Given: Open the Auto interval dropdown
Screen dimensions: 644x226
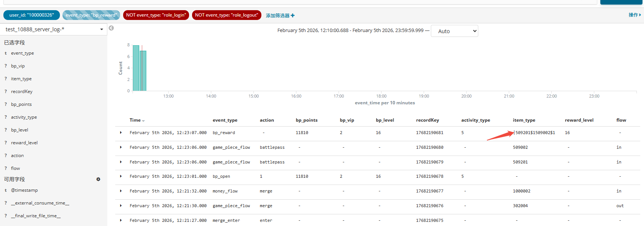Looking at the screenshot, I should click(454, 31).
